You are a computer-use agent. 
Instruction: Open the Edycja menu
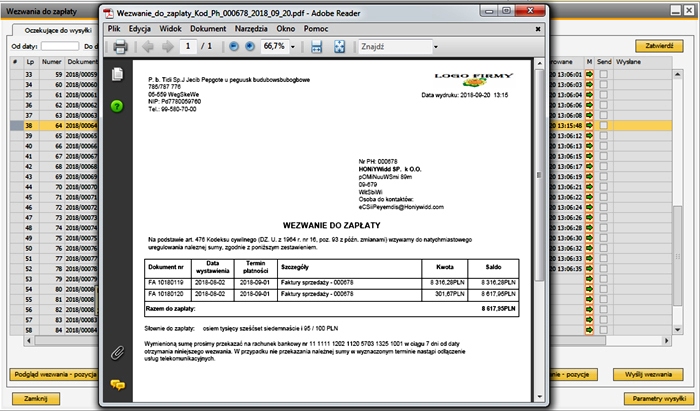139,29
